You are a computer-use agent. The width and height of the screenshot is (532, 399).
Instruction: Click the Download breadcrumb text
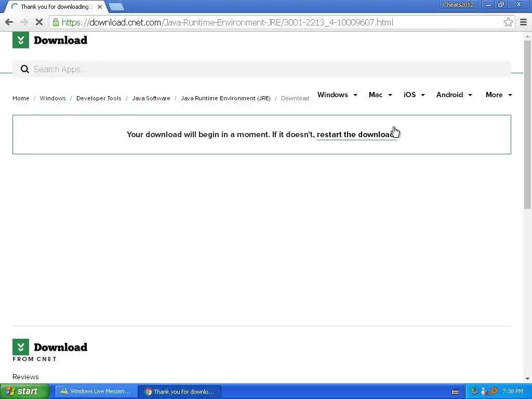tap(295, 98)
